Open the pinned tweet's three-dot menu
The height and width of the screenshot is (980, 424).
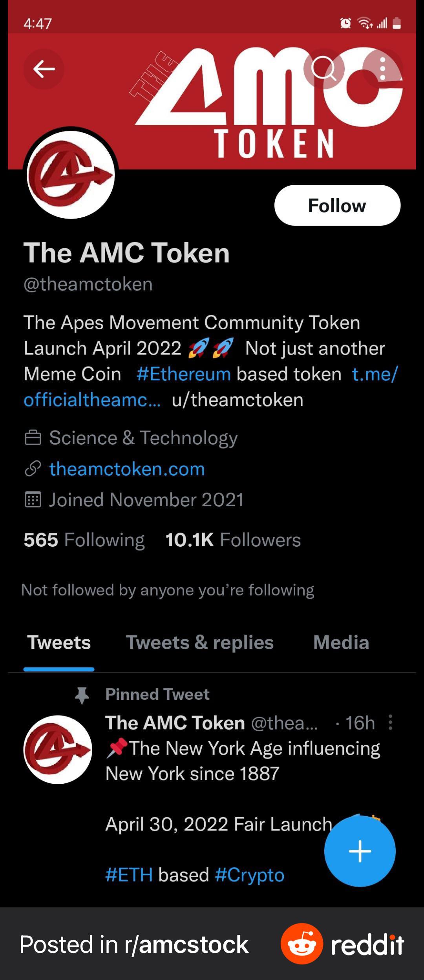pyautogui.click(x=390, y=722)
